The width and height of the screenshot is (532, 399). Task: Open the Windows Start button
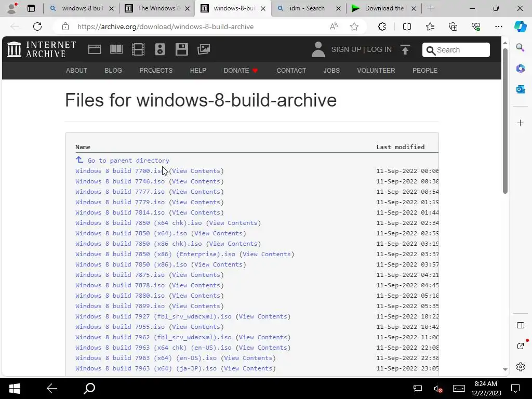(x=14, y=389)
